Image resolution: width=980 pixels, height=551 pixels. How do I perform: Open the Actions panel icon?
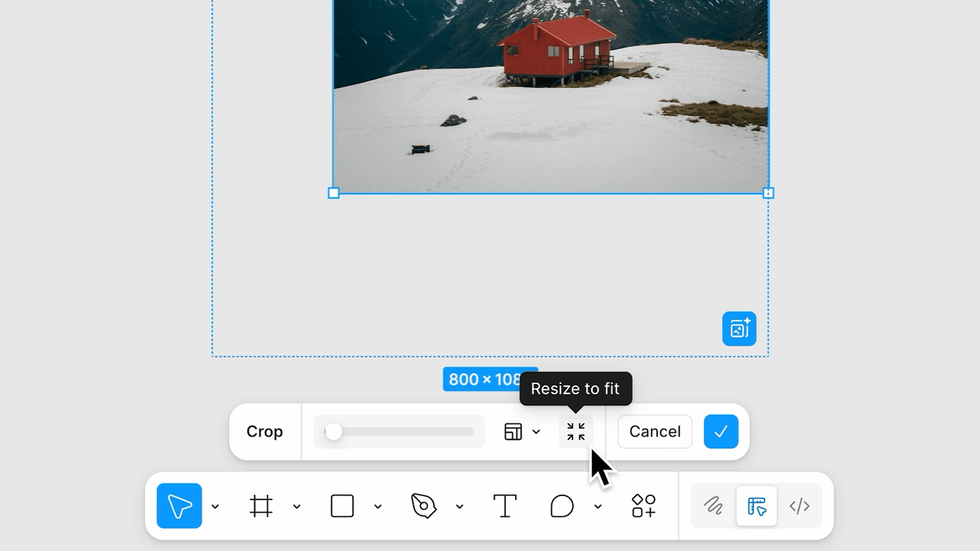(643, 506)
